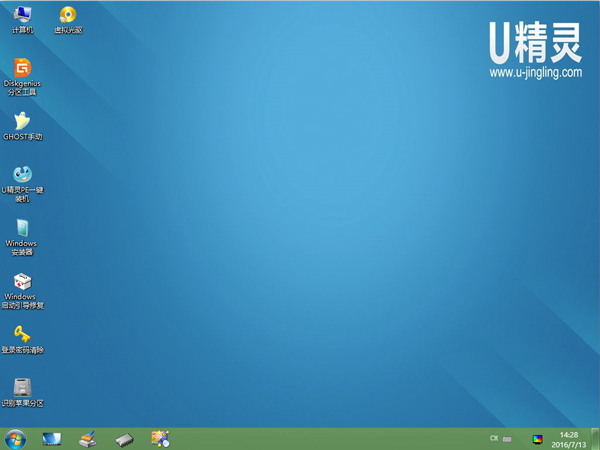
Task: Launch the 虚拟光驱 virtual drive icon
Action: tap(68, 20)
